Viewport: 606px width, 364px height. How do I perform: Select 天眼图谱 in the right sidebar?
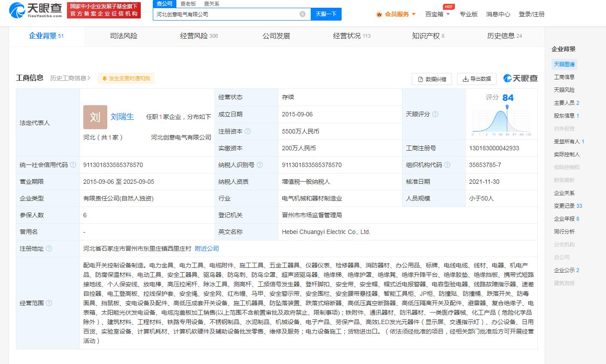[564, 64]
